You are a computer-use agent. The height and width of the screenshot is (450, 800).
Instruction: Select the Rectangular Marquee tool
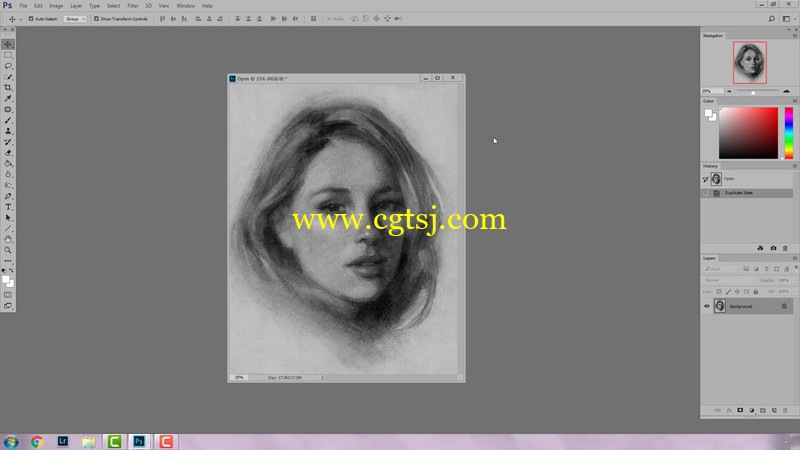click(x=8, y=55)
